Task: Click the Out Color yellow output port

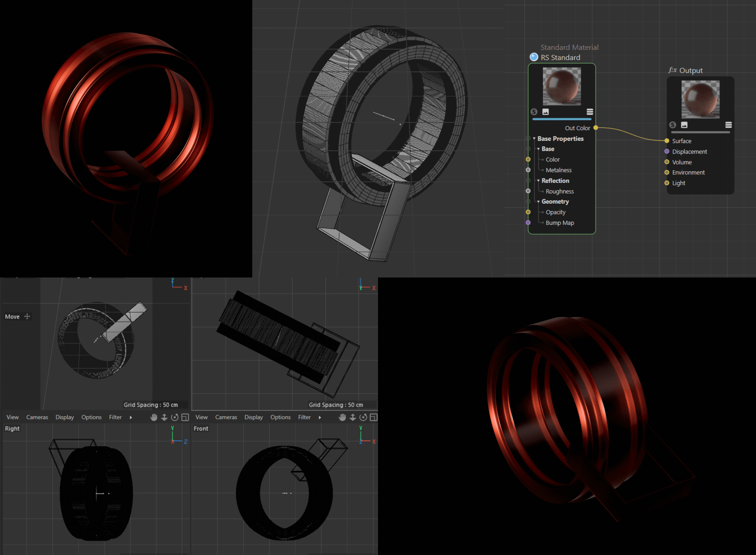Action: (596, 128)
